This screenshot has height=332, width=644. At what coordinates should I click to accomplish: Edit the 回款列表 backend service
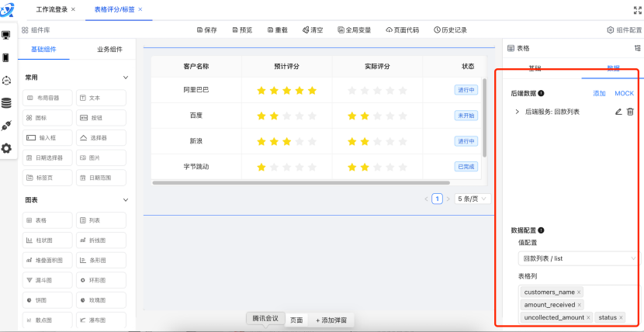pyautogui.click(x=618, y=112)
